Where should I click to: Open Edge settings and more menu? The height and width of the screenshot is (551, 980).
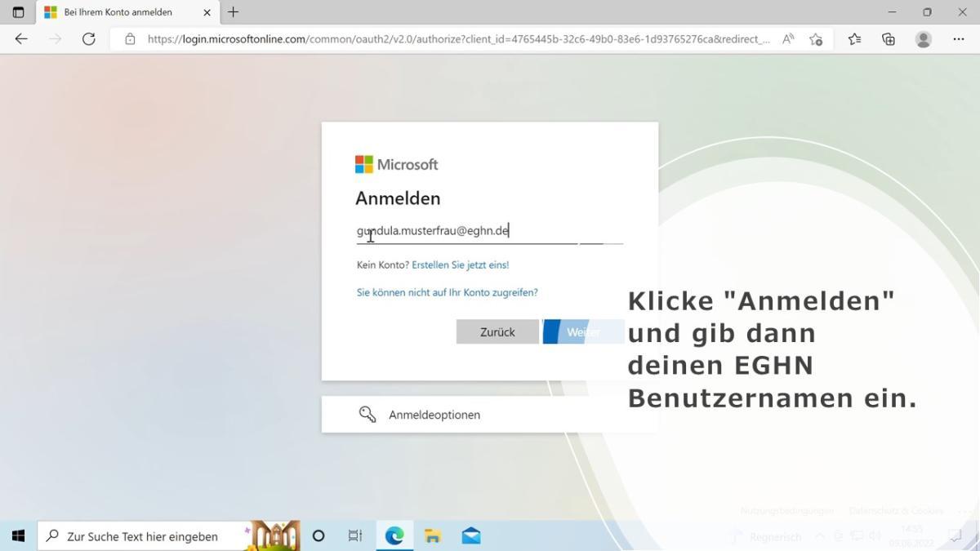point(959,39)
